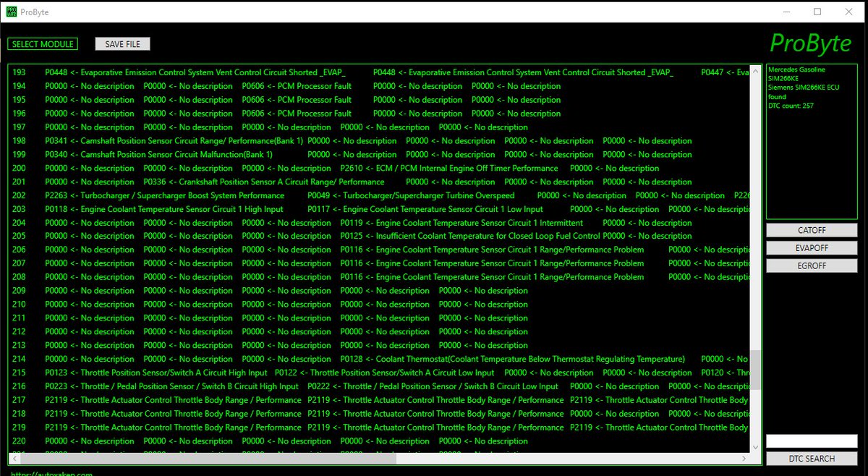Click the vertical scrollbar up arrow
Viewport: 868px width, 476px height.
tap(755, 70)
